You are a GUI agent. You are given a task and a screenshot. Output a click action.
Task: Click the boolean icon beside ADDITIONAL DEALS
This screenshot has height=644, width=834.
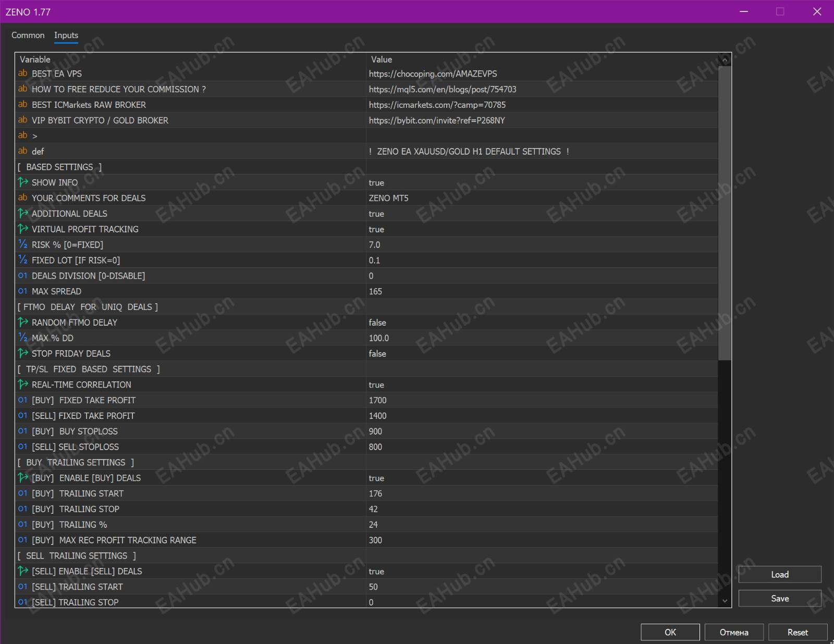click(x=22, y=214)
